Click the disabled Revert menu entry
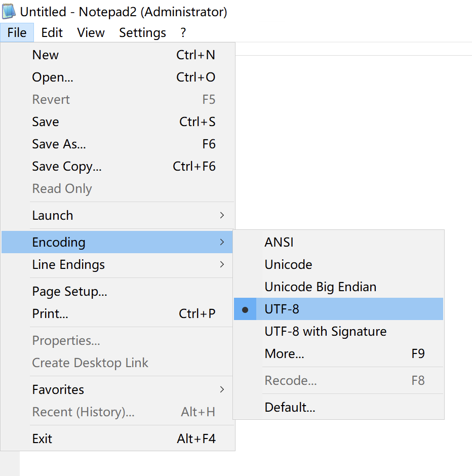 (117, 100)
